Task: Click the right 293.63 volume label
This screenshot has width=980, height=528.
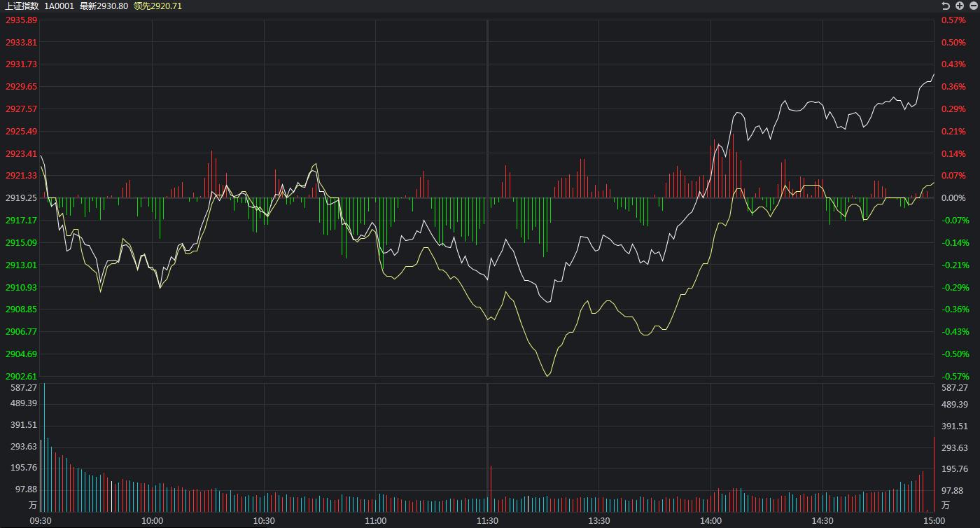Action: point(955,448)
